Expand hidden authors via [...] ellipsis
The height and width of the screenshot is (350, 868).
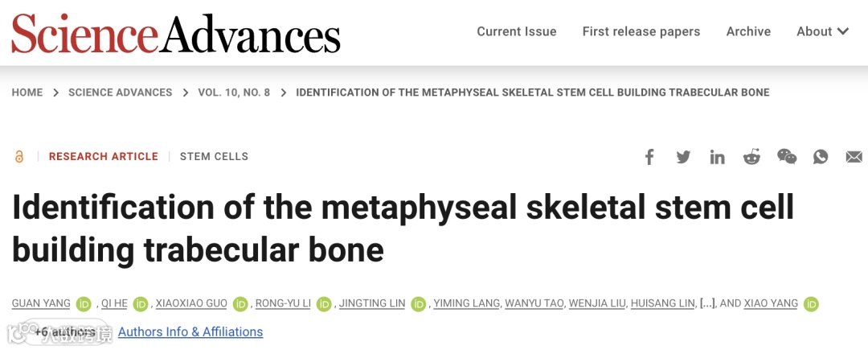pos(707,303)
